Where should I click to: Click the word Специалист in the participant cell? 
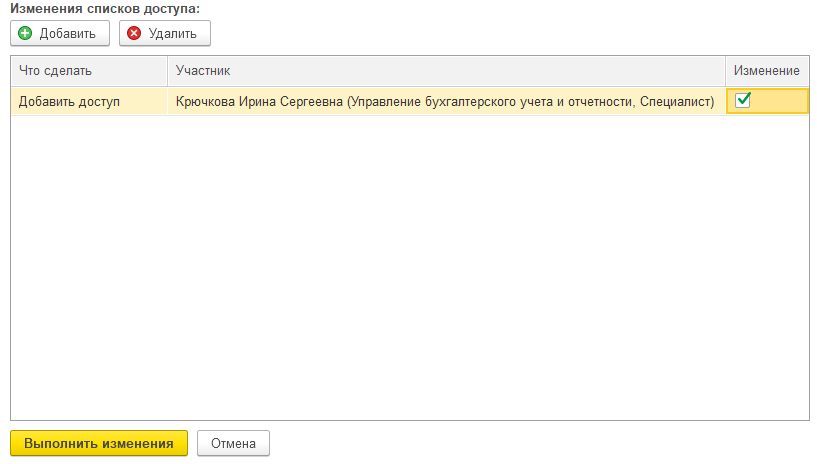(x=674, y=101)
